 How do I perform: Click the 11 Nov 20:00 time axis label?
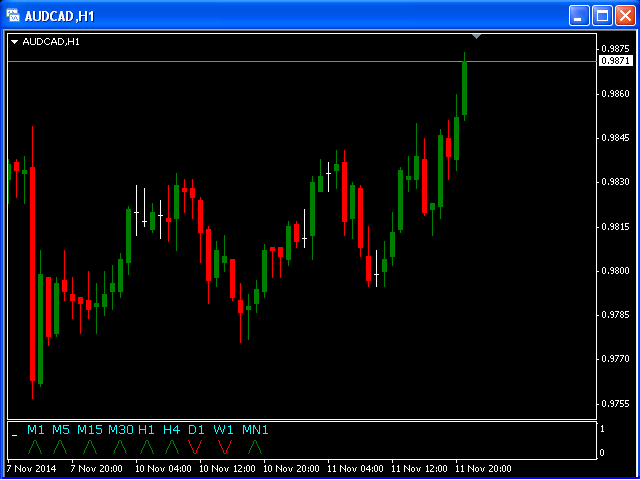point(485,468)
